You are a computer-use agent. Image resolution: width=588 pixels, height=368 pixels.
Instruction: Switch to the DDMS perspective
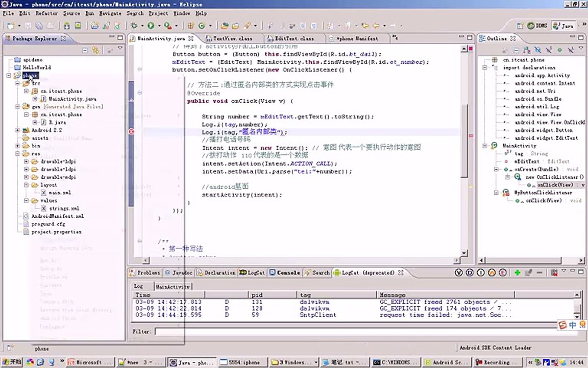click(x=537, y=26)
